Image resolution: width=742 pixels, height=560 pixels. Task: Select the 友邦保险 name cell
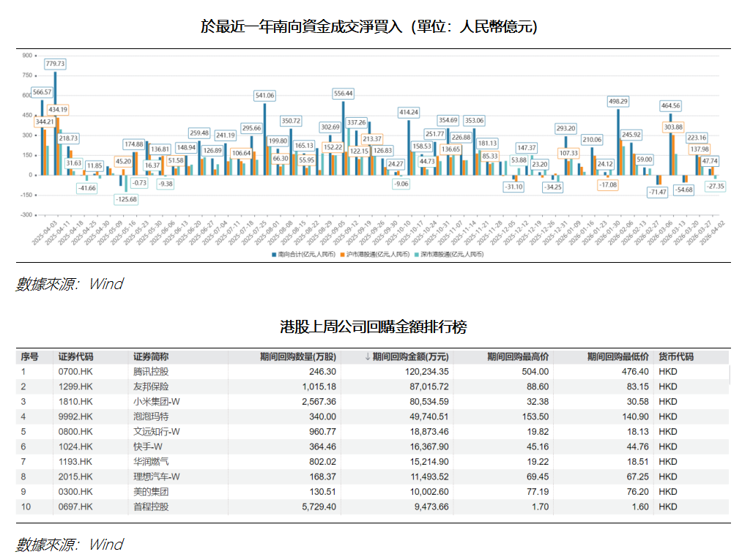(x=150, y=387)
